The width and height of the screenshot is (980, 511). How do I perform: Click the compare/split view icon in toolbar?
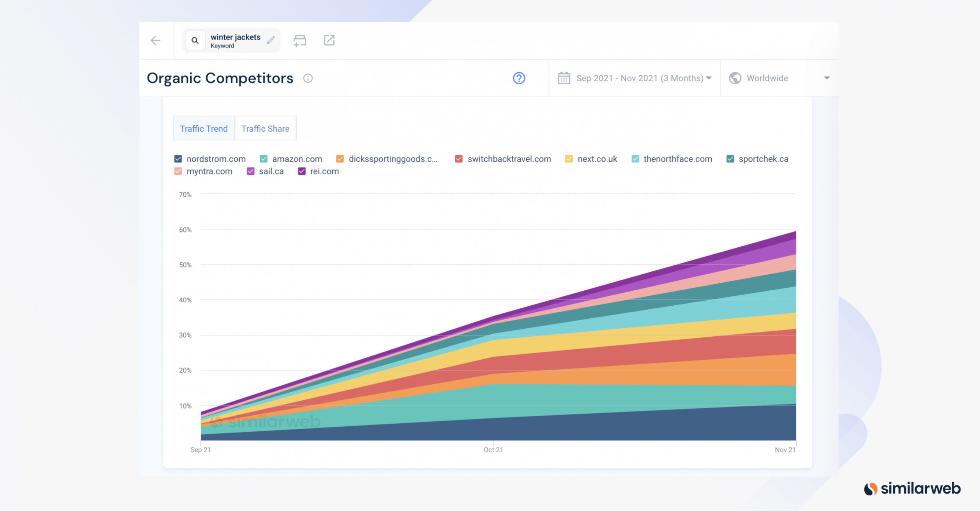click(300, 40)
